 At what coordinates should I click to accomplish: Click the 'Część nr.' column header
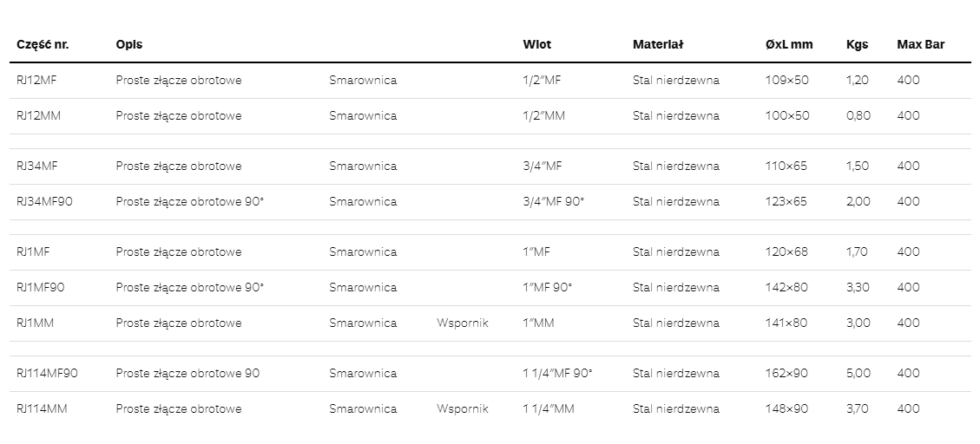click(x=43, y=44)
